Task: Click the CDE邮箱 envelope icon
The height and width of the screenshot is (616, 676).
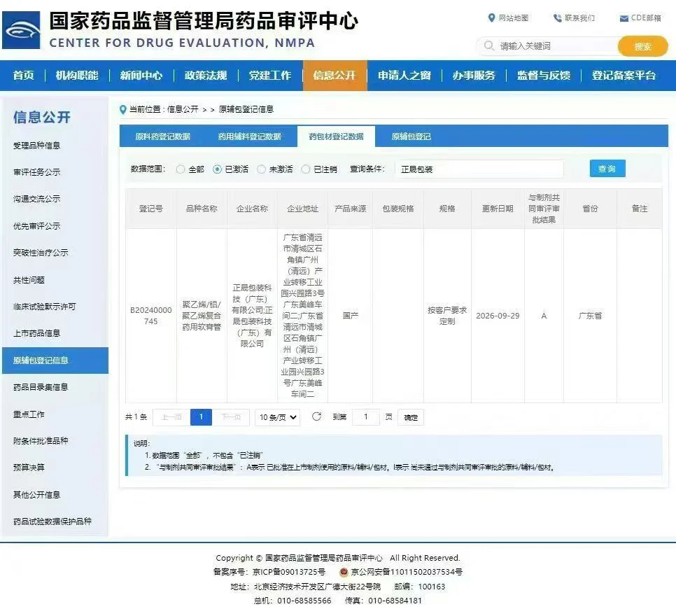Action: tap(624, 18)
